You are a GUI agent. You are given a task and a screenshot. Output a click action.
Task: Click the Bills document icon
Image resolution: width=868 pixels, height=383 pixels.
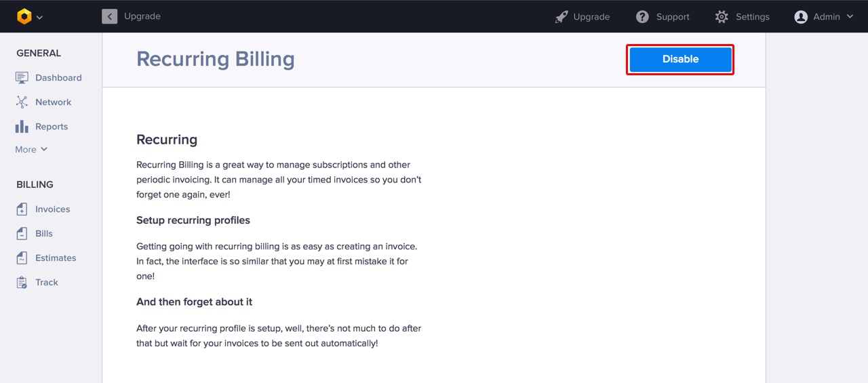pyautogui.click(x=22, y=234)
